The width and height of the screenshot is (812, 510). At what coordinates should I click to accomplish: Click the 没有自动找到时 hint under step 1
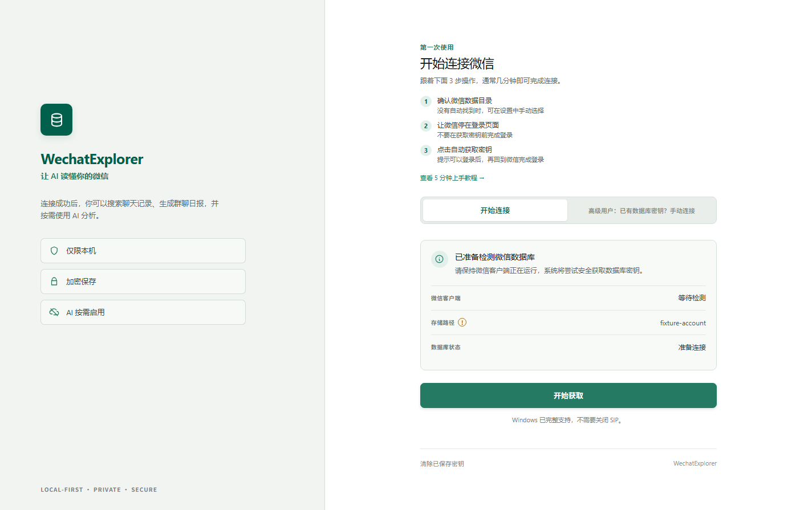click(x=490, y=111)
